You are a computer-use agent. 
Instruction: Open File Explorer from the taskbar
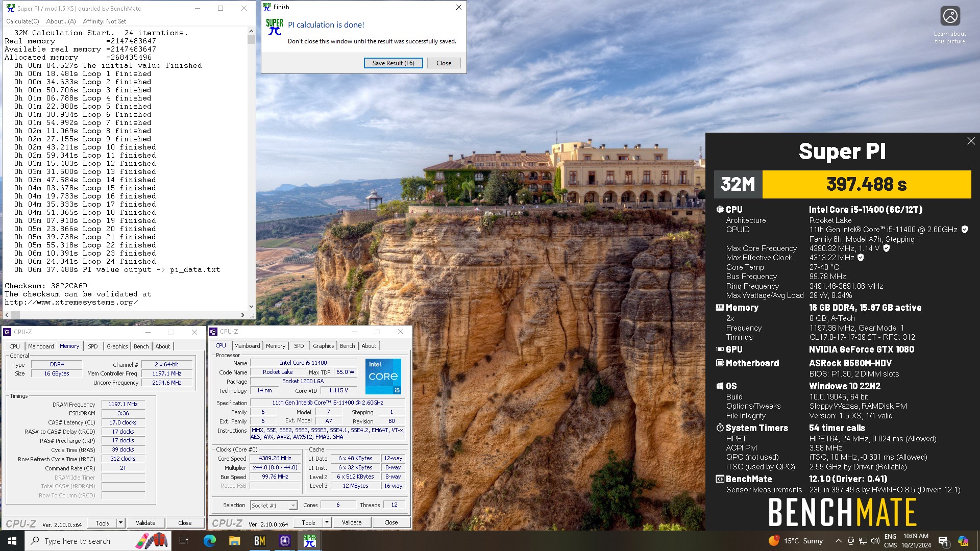pyautogui.click(x=234, y=541)
